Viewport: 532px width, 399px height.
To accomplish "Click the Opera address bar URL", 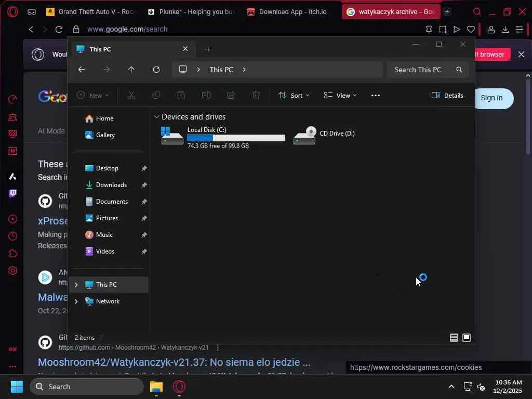I will (127, 29).
